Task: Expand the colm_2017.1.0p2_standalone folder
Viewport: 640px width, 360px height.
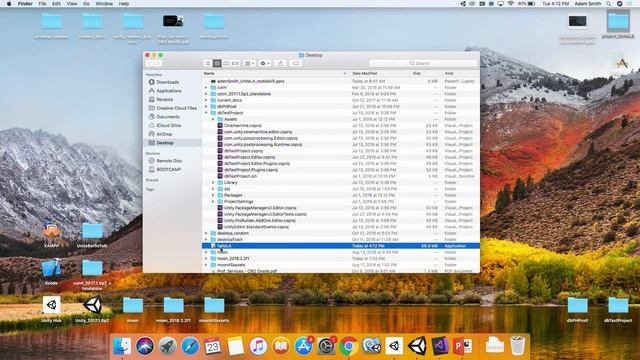Action: [206, 94]
